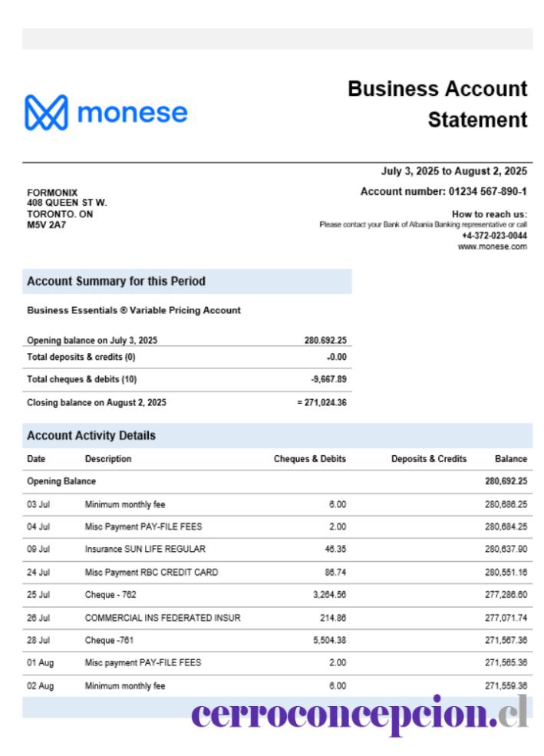Click the closing balance value 271,024.36

[x=325, y=403]
